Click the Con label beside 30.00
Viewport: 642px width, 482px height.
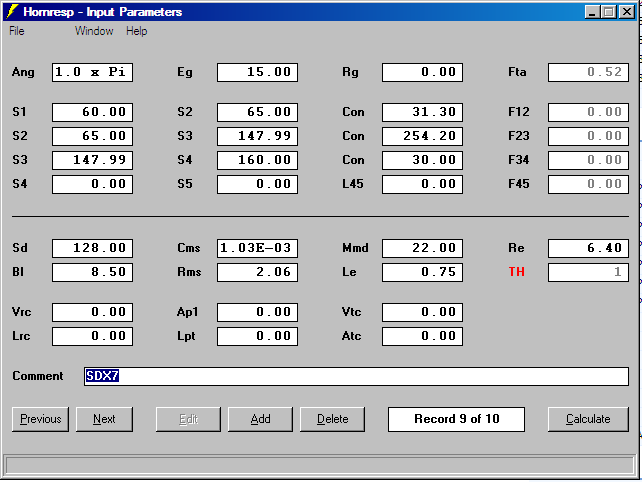tap(353, 160)
